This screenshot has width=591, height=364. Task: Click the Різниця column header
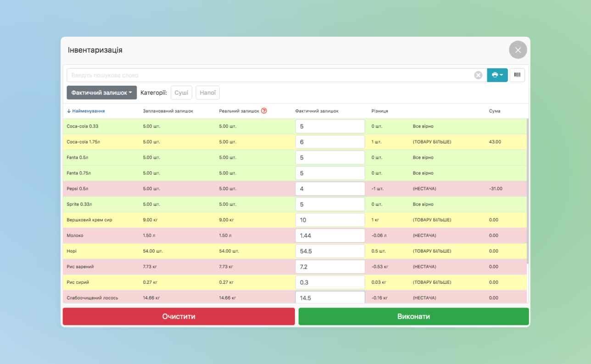point(379,111)
